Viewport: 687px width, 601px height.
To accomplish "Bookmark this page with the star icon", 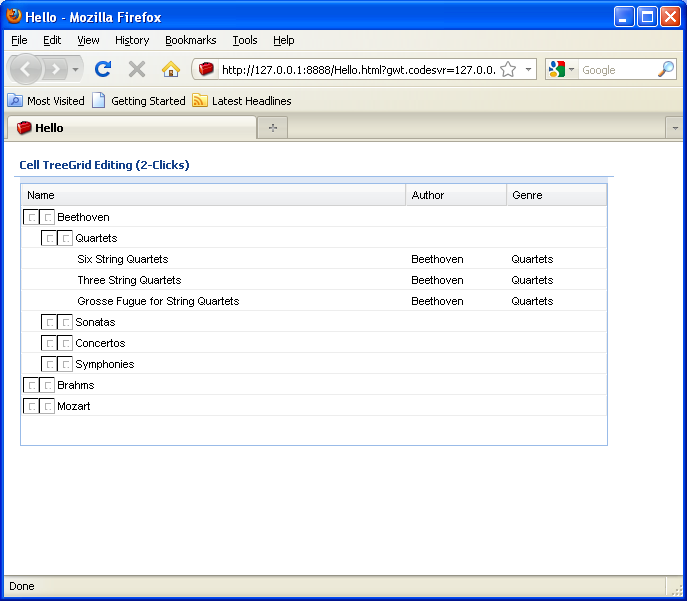I will (508, 69).
